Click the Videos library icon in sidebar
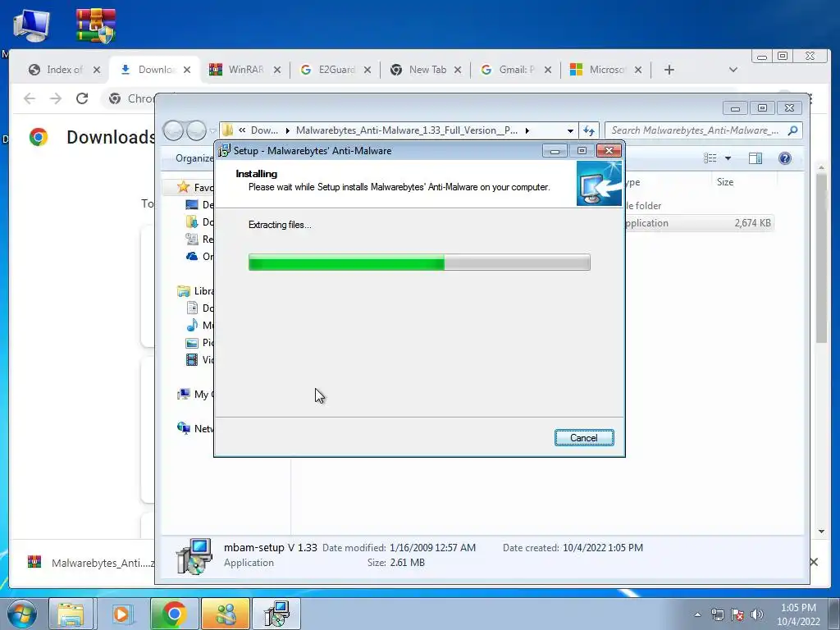This screenshot has height=630, width=840. [192, 359]
